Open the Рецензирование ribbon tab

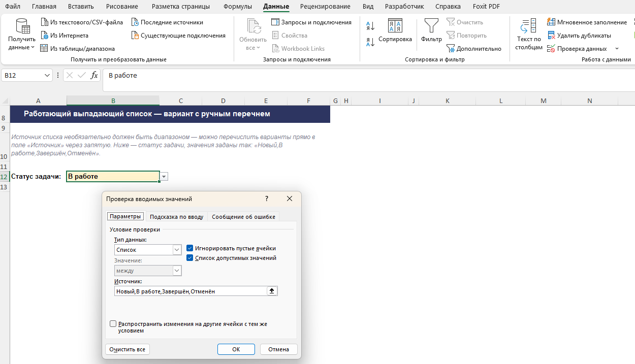click(x=325, y=7)
